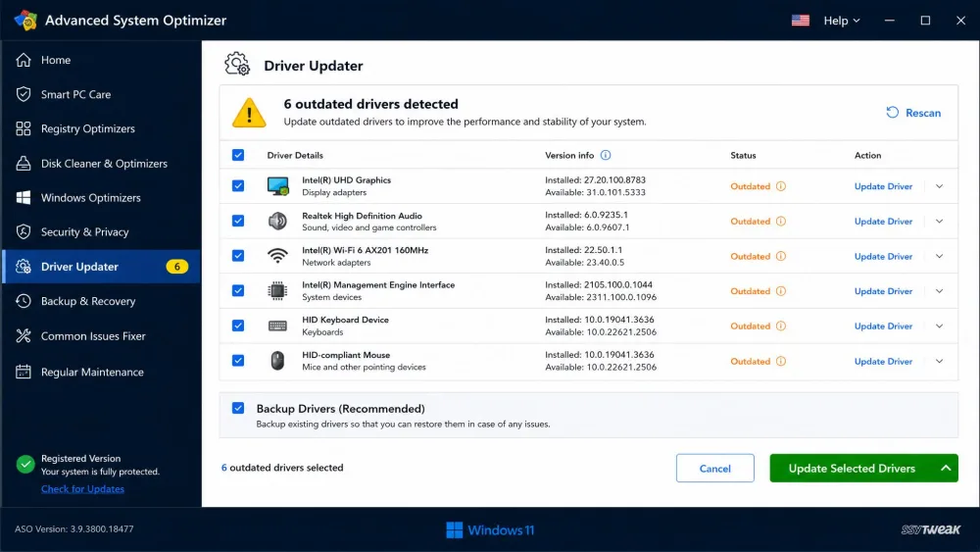This screenshot has width=980, height=552.
Task: Select Backup & Recovery in sidebar
Action: (101, 301)
